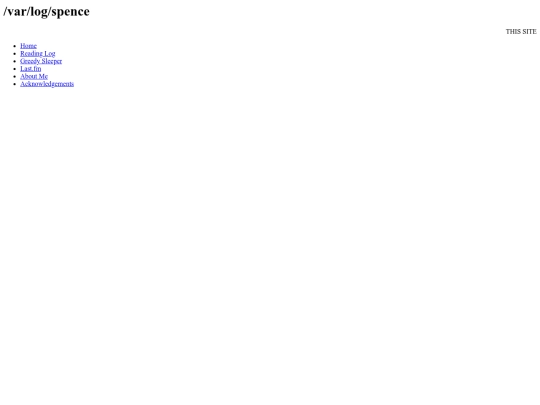
Task: Click the word SITE at top right
Action: (529, 31)
